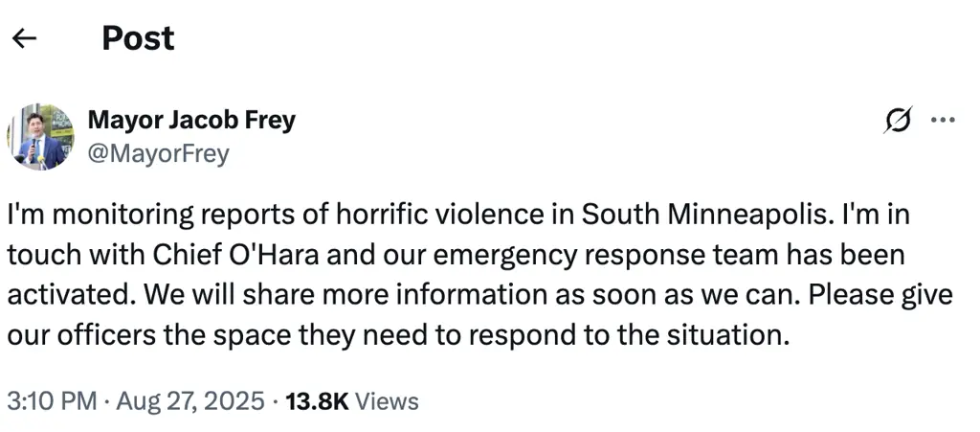Click the "Views" label
Screen dimensions: 980x432
point(387,400)
